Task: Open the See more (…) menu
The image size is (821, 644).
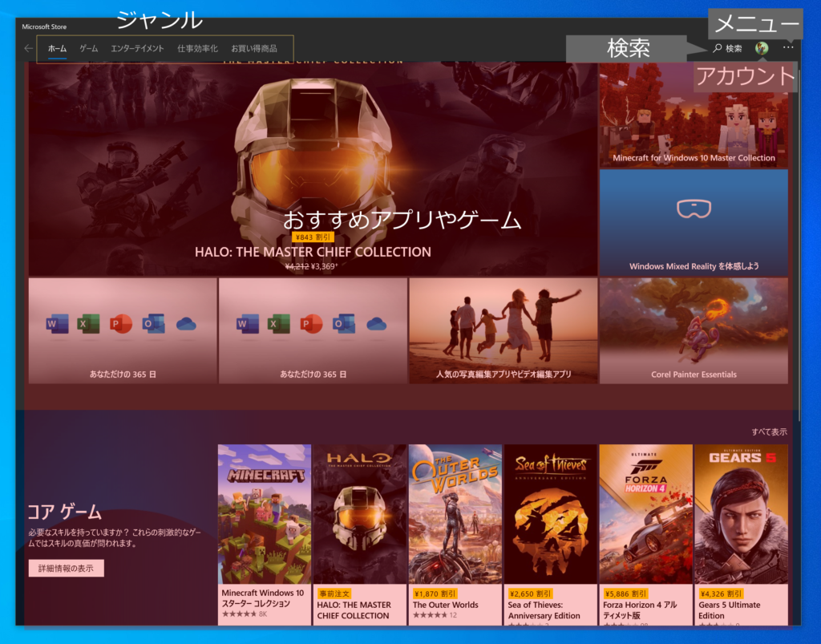Action: coord(788,47)
